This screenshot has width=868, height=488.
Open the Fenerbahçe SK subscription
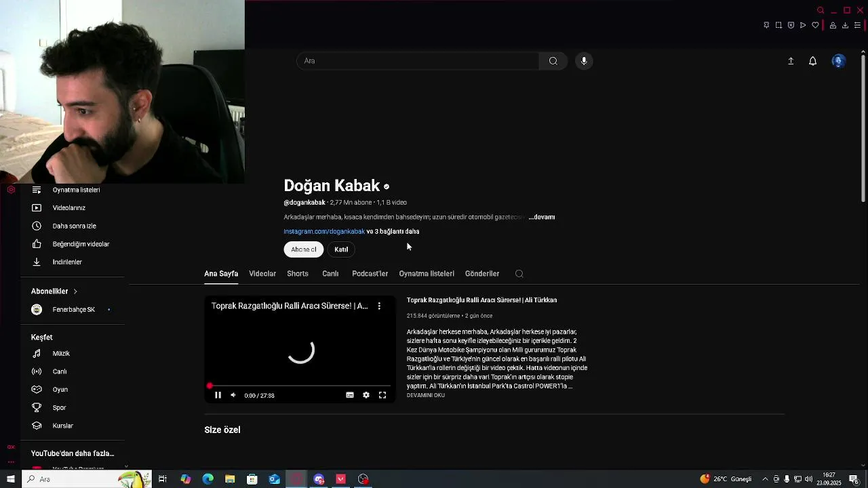(x=73, y=310)
